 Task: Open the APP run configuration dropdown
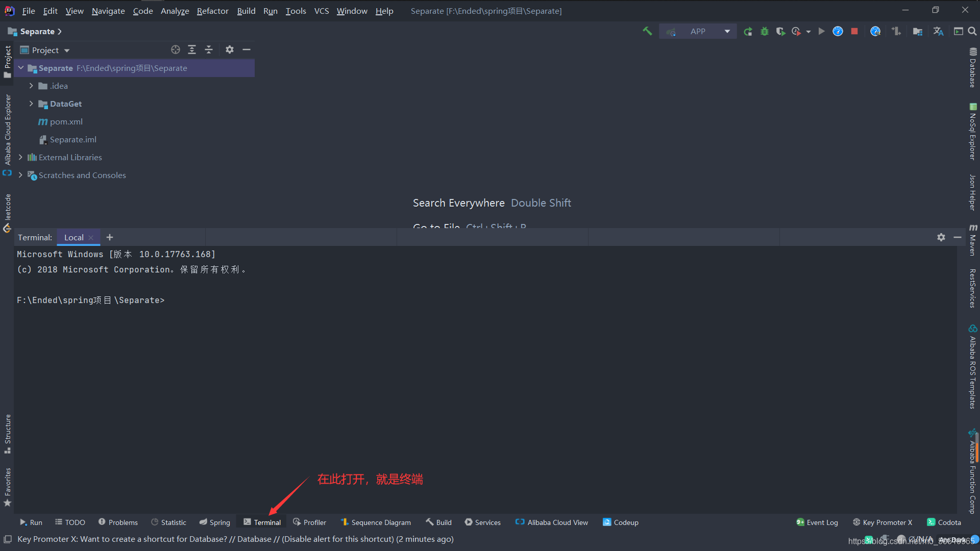(698, 31)
